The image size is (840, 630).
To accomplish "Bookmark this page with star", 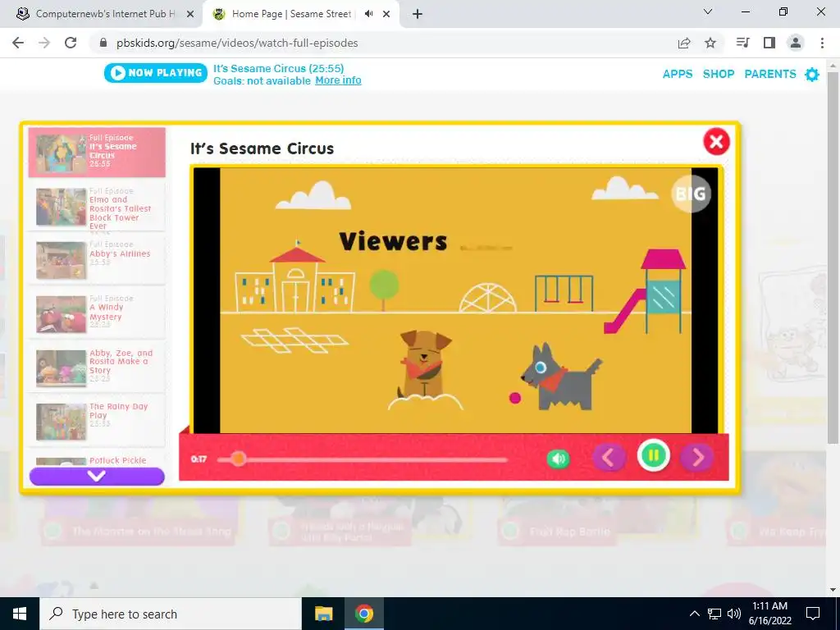I will [x=710, y=43].
